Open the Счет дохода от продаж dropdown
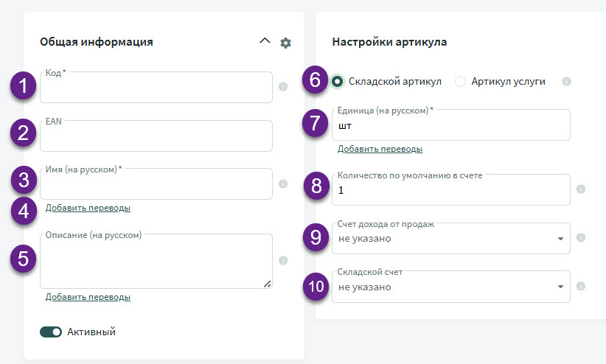 tap(450, 239)
